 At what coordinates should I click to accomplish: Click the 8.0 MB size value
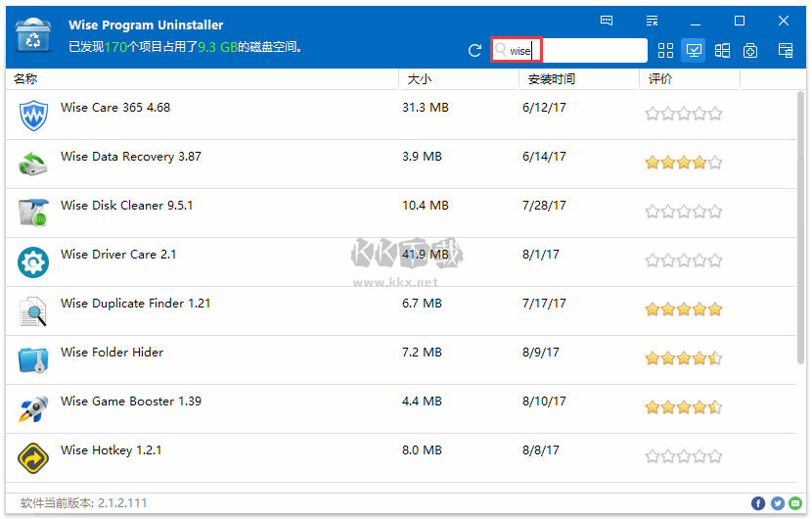pos(422,450)
